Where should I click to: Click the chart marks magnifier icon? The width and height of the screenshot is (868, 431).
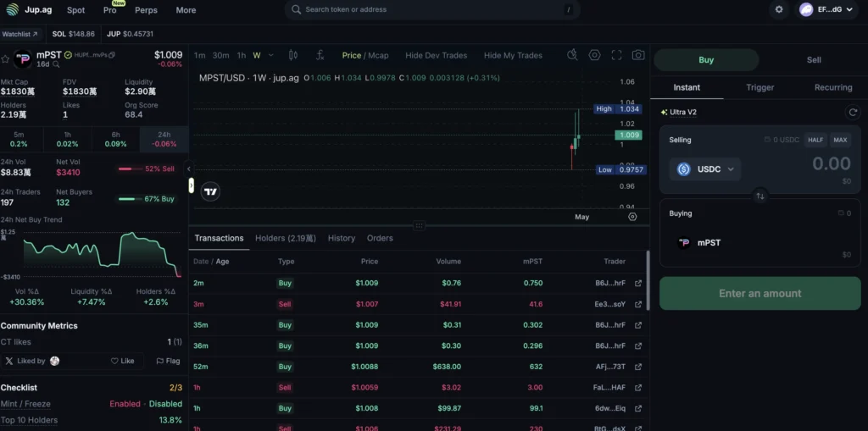572,55
